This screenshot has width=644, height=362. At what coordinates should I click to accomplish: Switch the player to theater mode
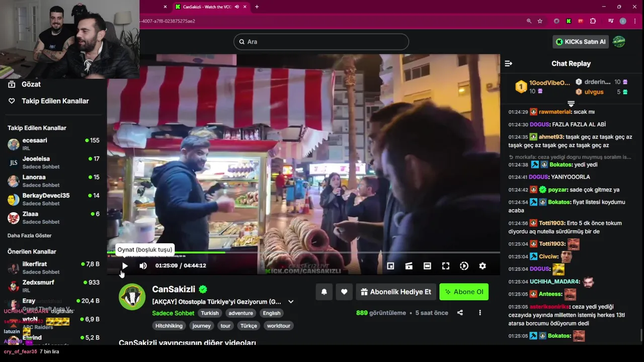click(x=427, y=266)
